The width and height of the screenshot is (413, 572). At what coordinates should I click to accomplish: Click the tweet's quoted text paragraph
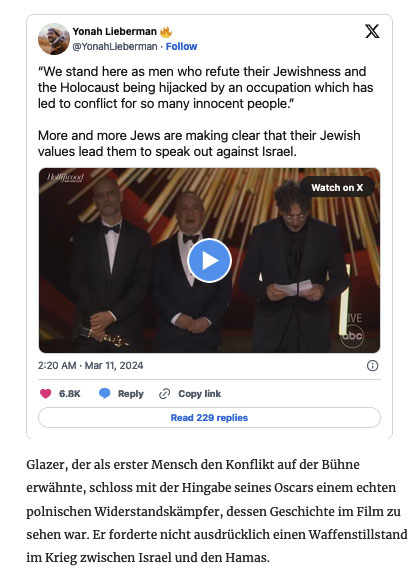point(205,88)
